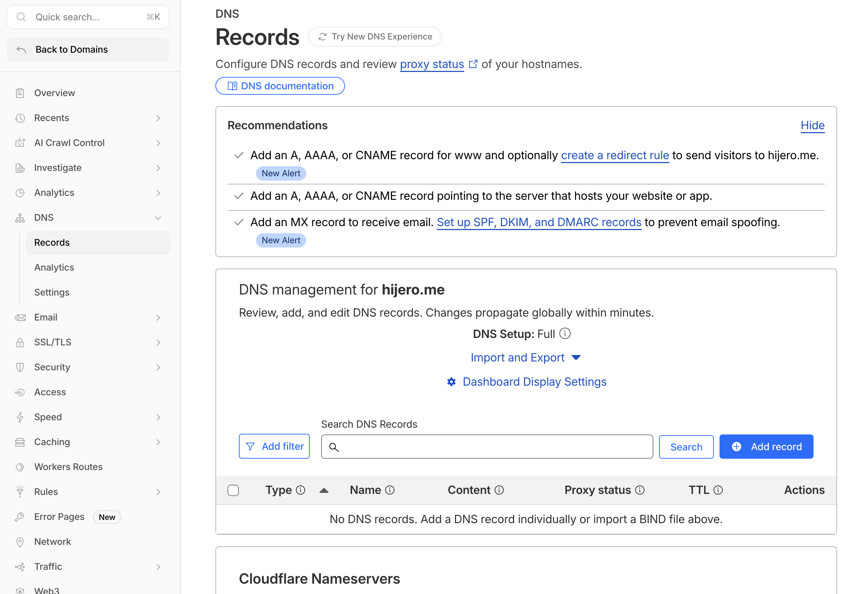Click the Workers Routes diamond icon
The height and width of the screenshot is (594, 868).
click(x=20, y=467)
